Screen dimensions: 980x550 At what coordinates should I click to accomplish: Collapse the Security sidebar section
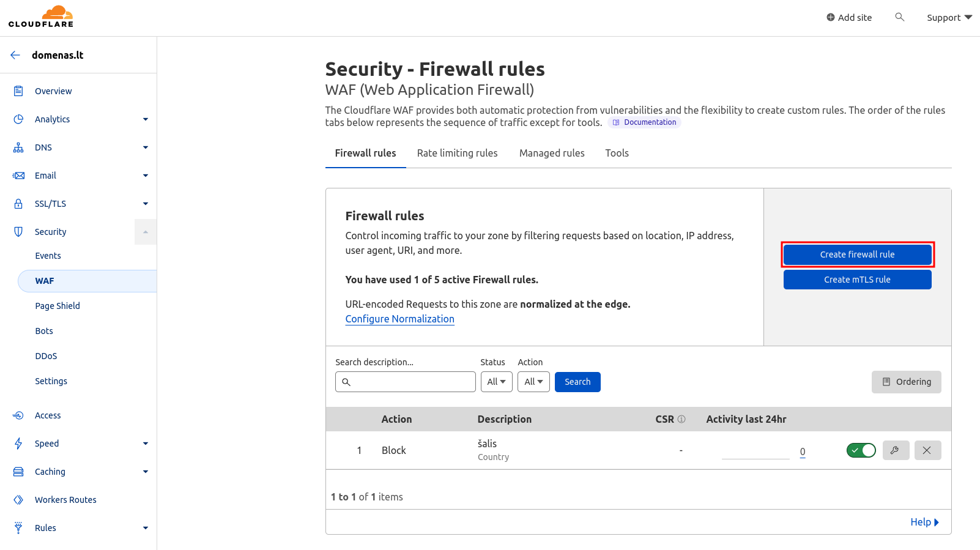click(145, 232)
